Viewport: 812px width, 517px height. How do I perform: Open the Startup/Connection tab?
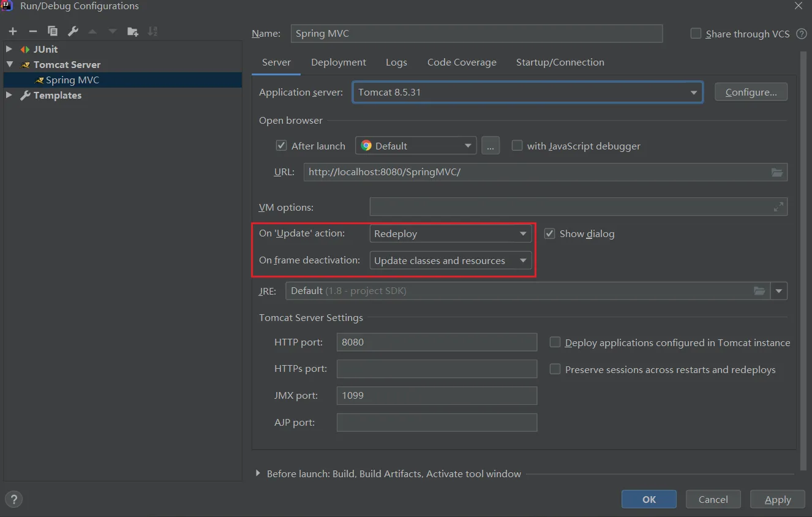point(560,62)
